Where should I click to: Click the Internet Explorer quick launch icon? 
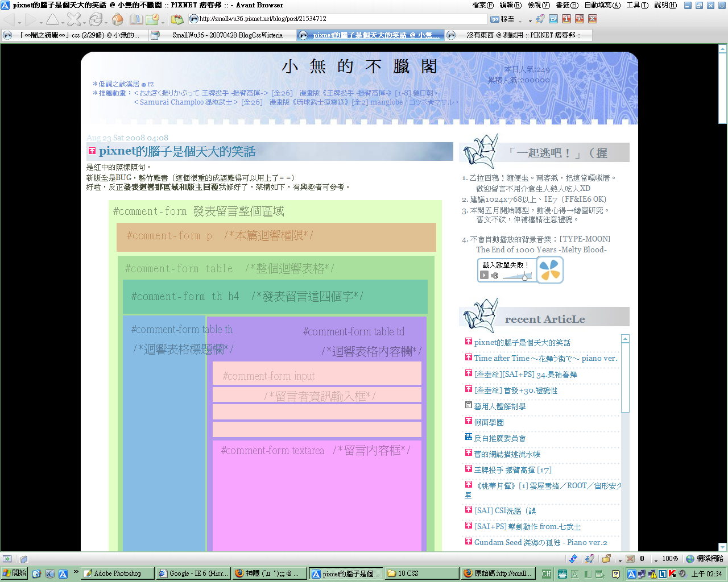coord(37,573)
